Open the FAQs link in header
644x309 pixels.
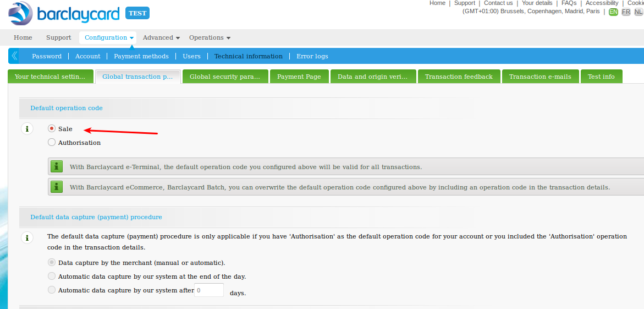pos(569,3)
